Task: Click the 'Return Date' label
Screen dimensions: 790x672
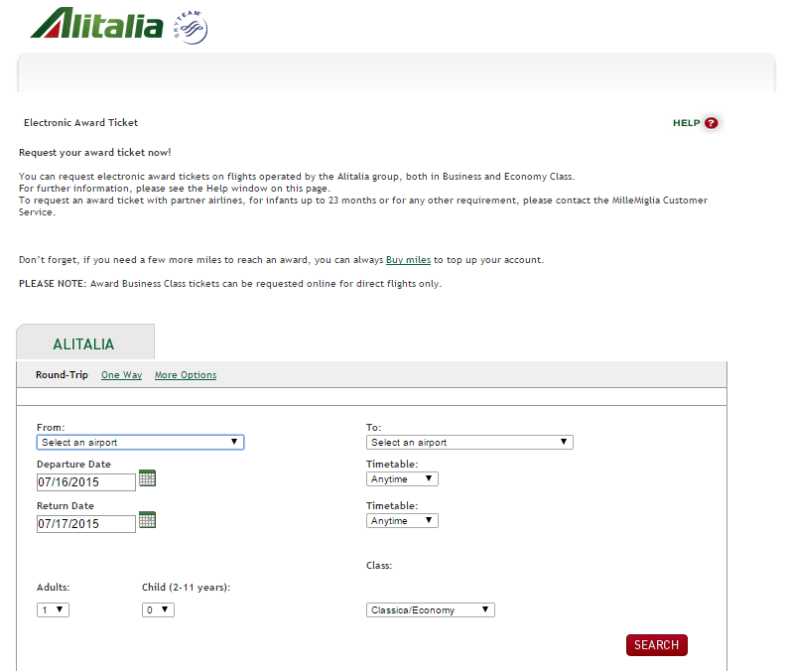Action: tap(65, 506)
